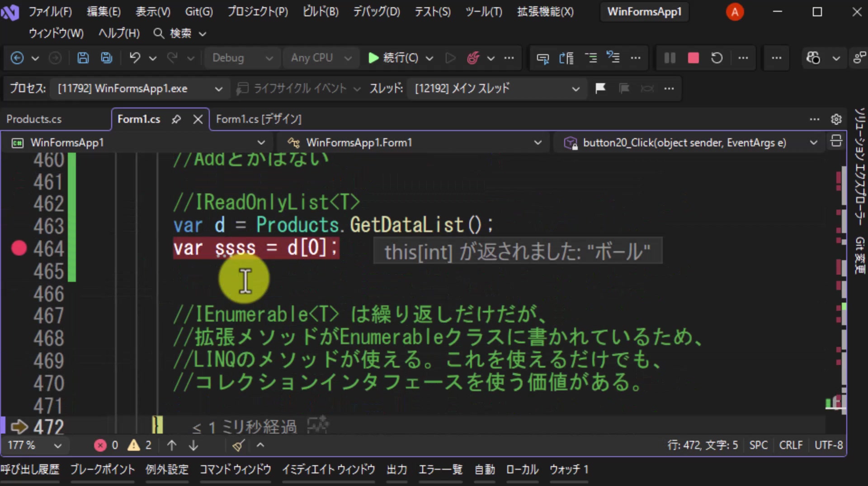Click the search (検索) box
The height and width of the screenshot is (486, 868).
click(180, 33)
